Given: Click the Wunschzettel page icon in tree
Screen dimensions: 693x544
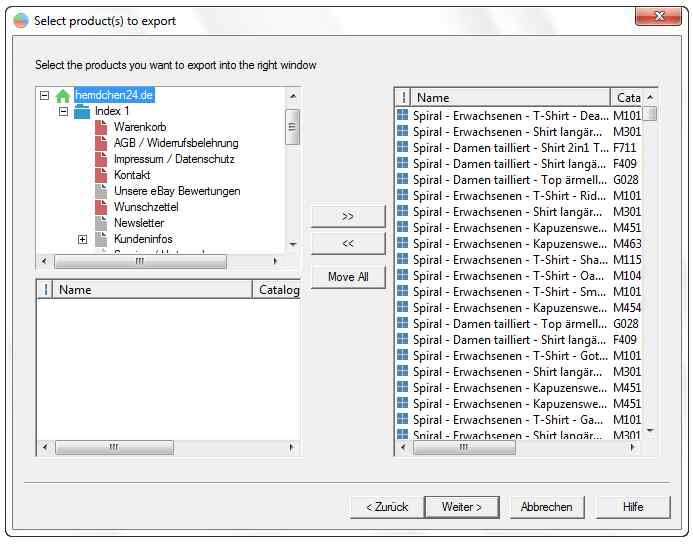Looking at the screenshot, I should 101,208.
